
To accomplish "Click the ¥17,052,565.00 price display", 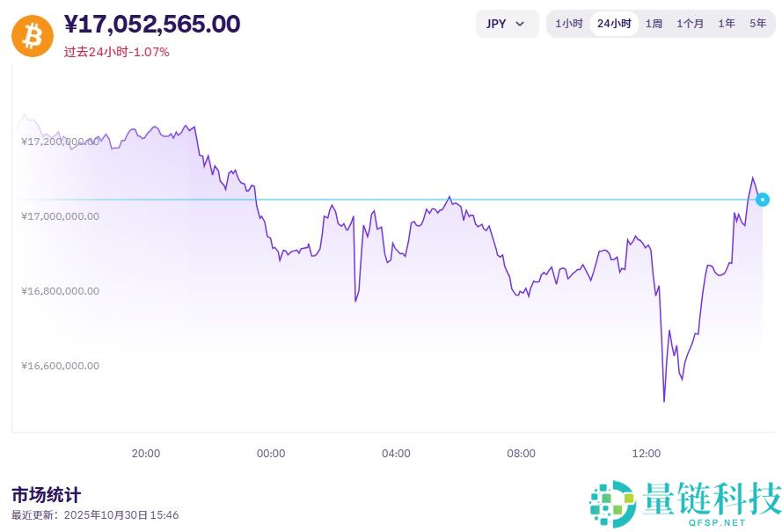I will point(152,25).
